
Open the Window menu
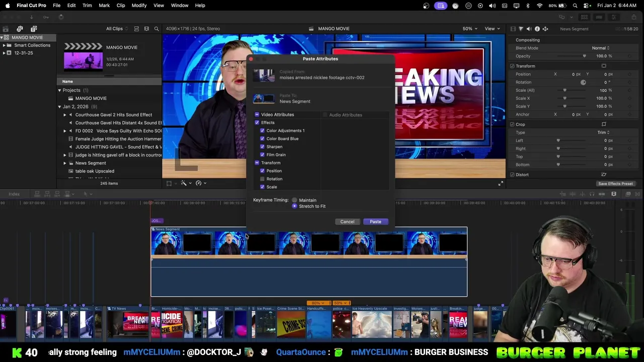[x=180, y=6]
